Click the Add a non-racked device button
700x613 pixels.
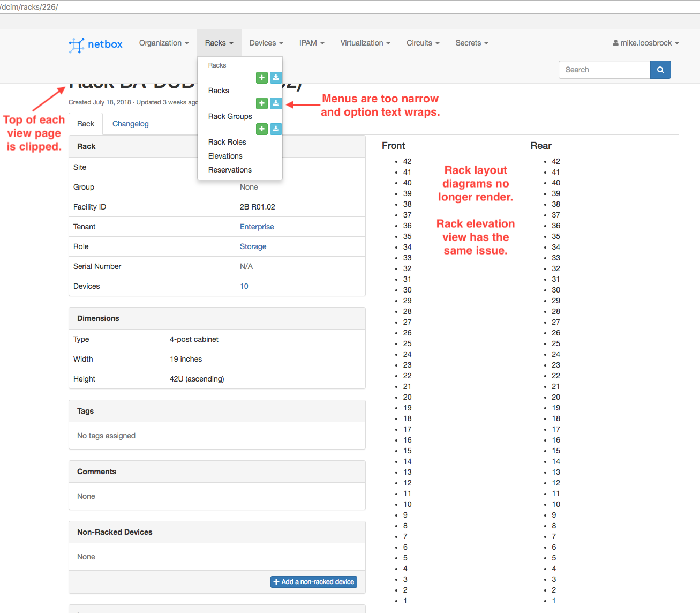click(314, 582)
